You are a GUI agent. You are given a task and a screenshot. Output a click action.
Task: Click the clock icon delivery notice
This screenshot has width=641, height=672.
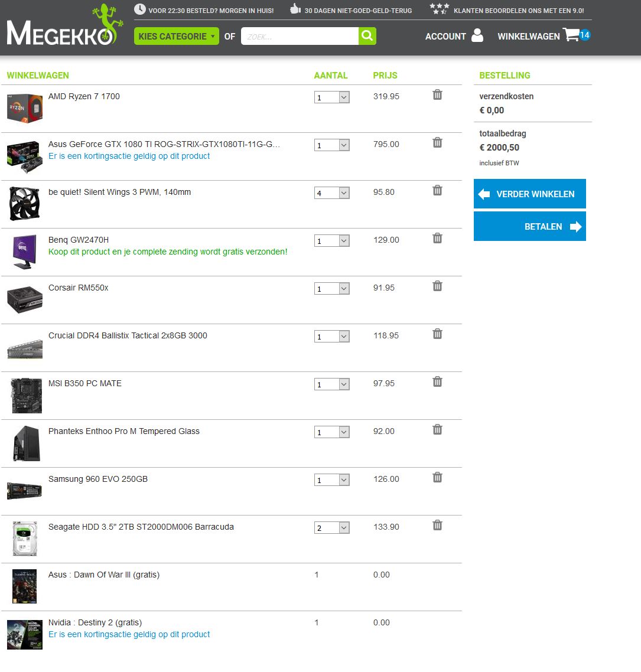140,9
